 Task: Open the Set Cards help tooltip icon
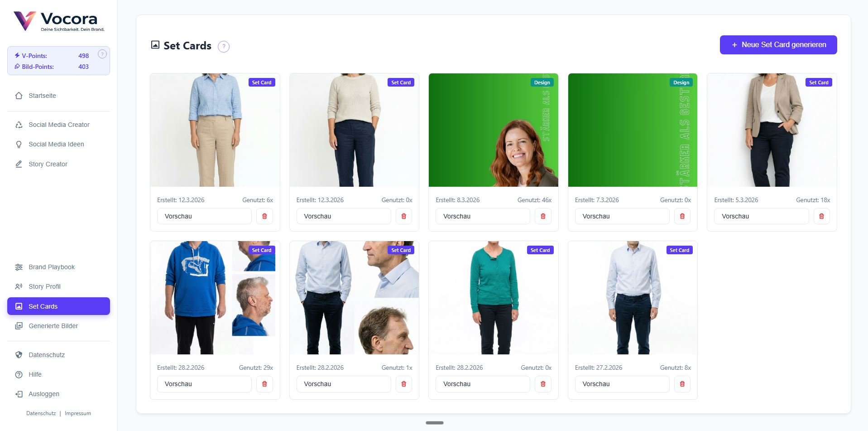pos(224,46)
